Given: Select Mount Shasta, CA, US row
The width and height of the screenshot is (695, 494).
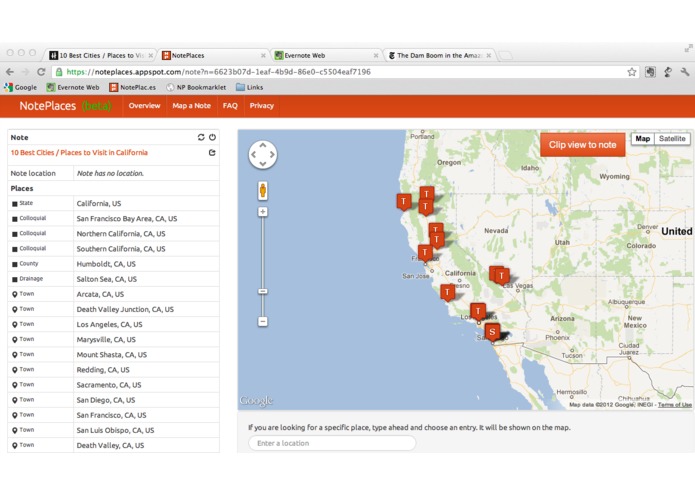Looking at the screenshot, I should click(113, 354).
